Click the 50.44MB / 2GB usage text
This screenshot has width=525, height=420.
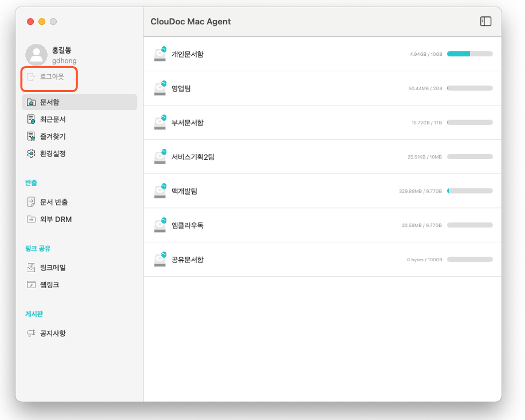coord(425,89)
